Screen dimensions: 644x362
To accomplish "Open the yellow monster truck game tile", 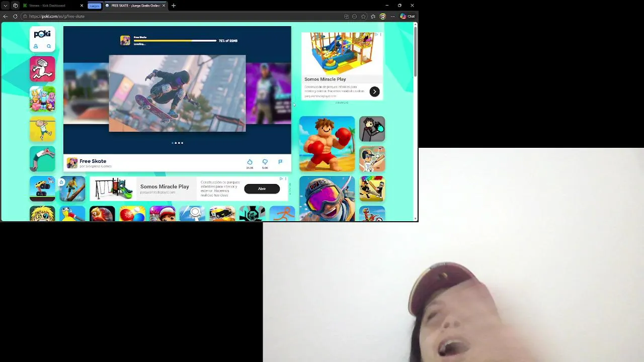I will click(x=42, y=189).
